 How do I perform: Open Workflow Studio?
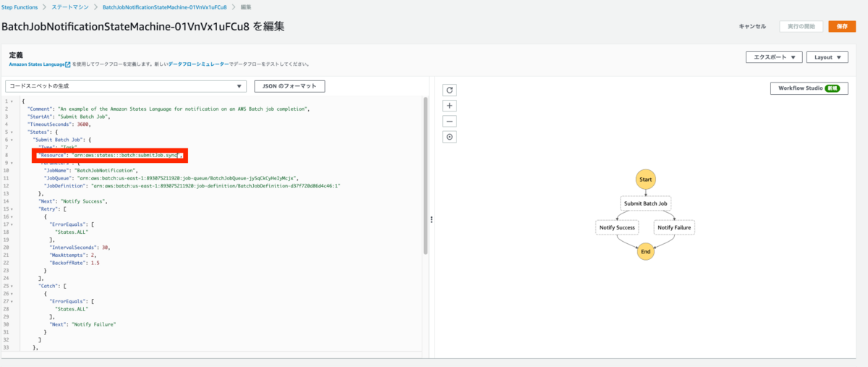point(808,88)
